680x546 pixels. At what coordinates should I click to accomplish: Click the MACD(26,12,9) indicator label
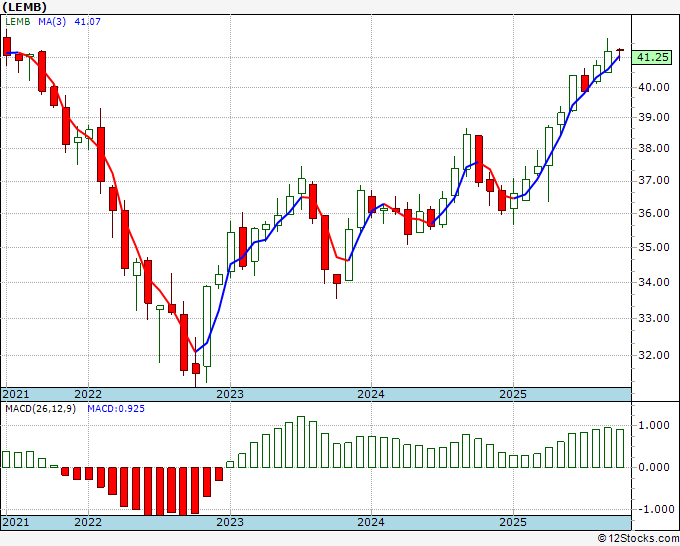click(40, 409)
